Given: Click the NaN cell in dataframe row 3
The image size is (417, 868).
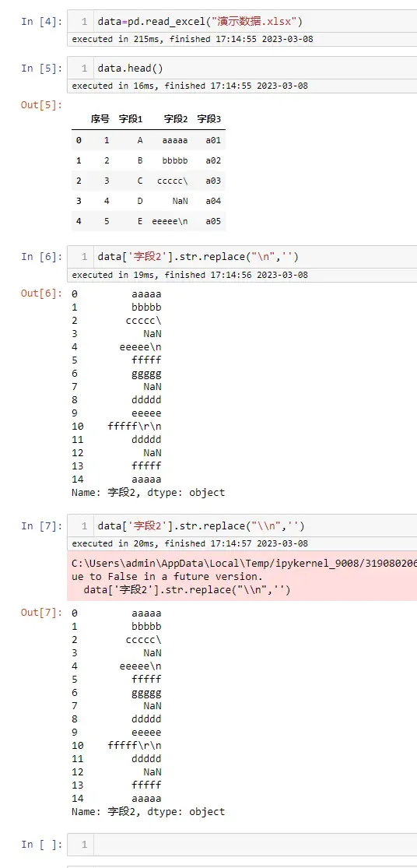Looking at the screenshot, I should pos(180,201).
